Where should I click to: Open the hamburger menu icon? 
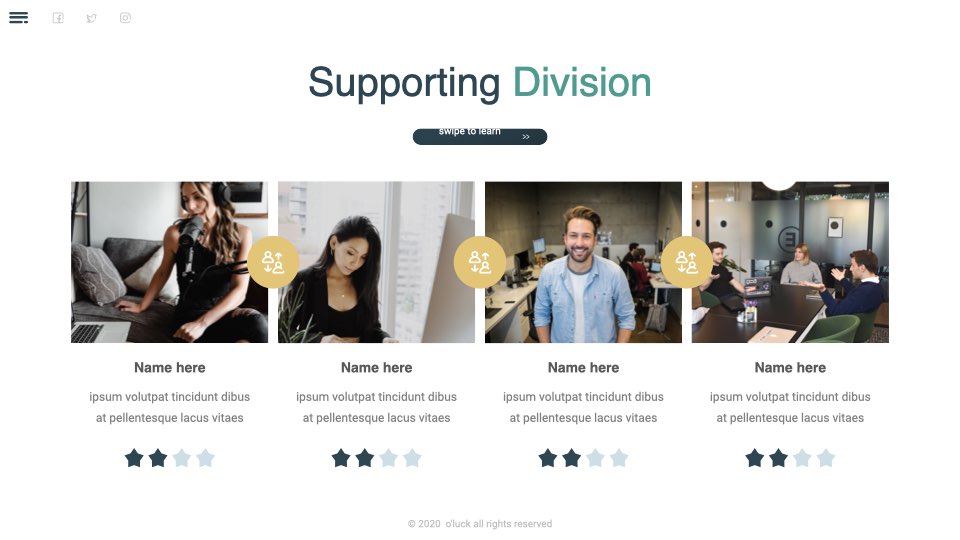(18, 18)
